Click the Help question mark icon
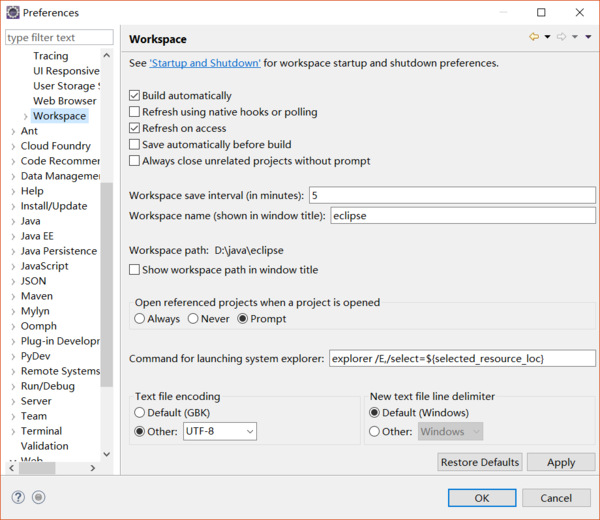The height and width of the screenshot is (520, 600). (x=18, y=497)
